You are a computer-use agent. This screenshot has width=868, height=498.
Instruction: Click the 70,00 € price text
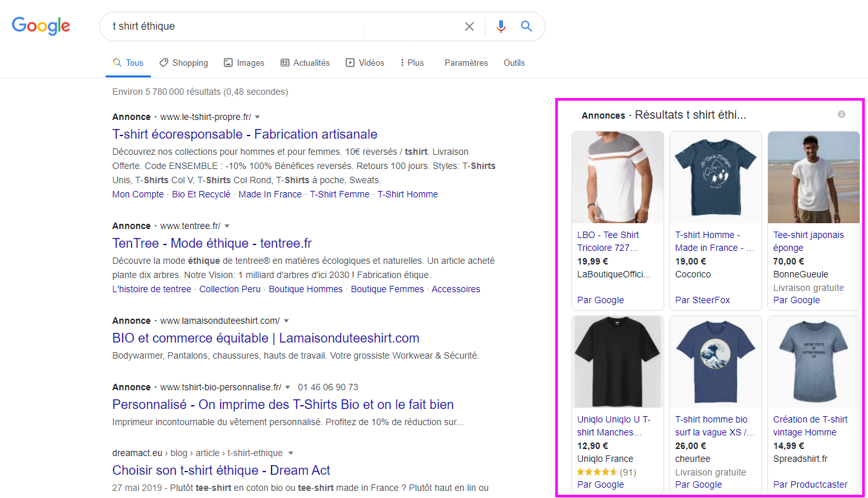point(789,261)
